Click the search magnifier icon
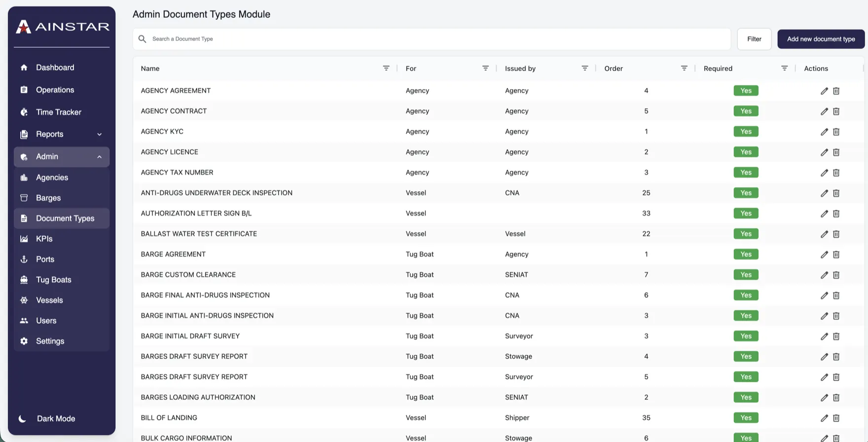Viewport: 868px width, 442px height. click(x=142, y=39)
